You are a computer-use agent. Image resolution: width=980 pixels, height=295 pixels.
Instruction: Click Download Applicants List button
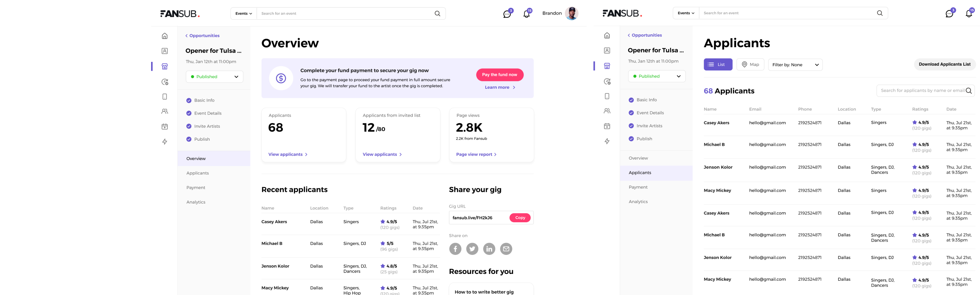click(944, 64)
